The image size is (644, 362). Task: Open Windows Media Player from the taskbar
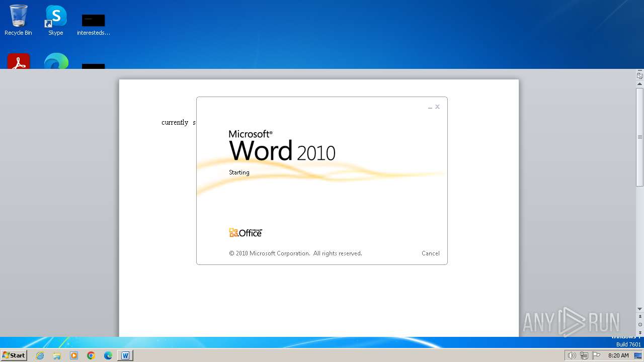(x=74, y=355)
